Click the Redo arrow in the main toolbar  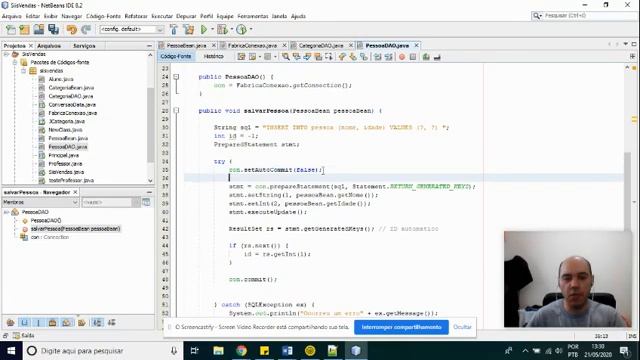86,29
